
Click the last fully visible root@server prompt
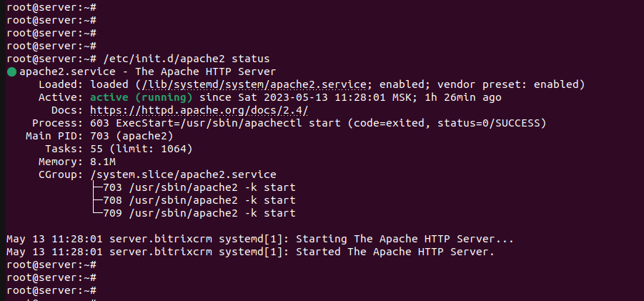(51, 290)
